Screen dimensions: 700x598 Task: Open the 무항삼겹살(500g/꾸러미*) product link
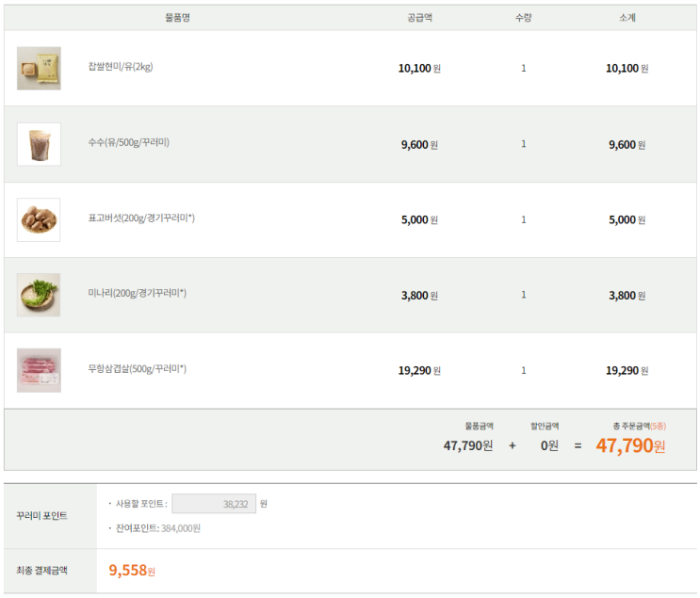click(x=137, y=369)
